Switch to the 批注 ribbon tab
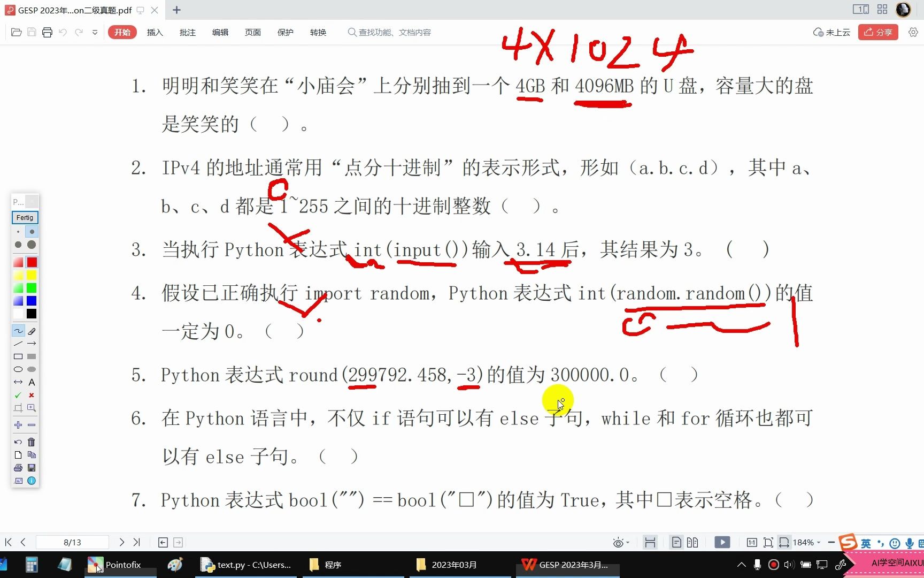This screenshot has height=578, width=924. 187,32
